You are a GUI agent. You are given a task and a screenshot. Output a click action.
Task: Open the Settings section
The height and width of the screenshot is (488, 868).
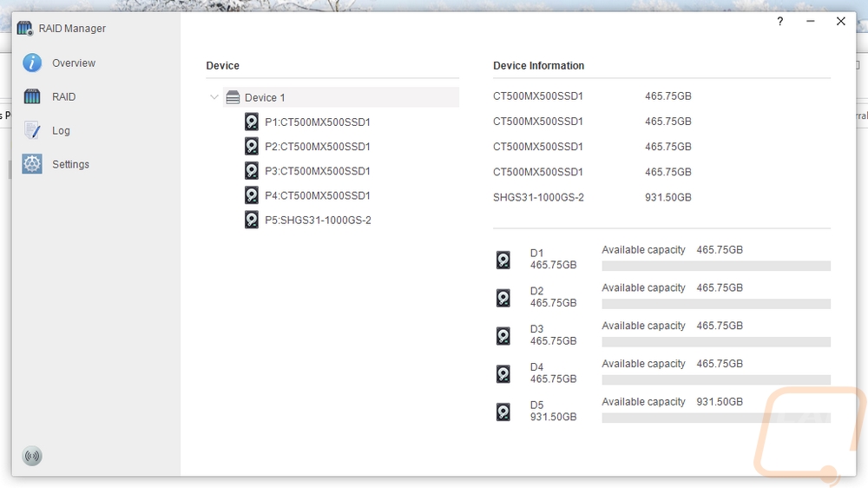(70, 164)
